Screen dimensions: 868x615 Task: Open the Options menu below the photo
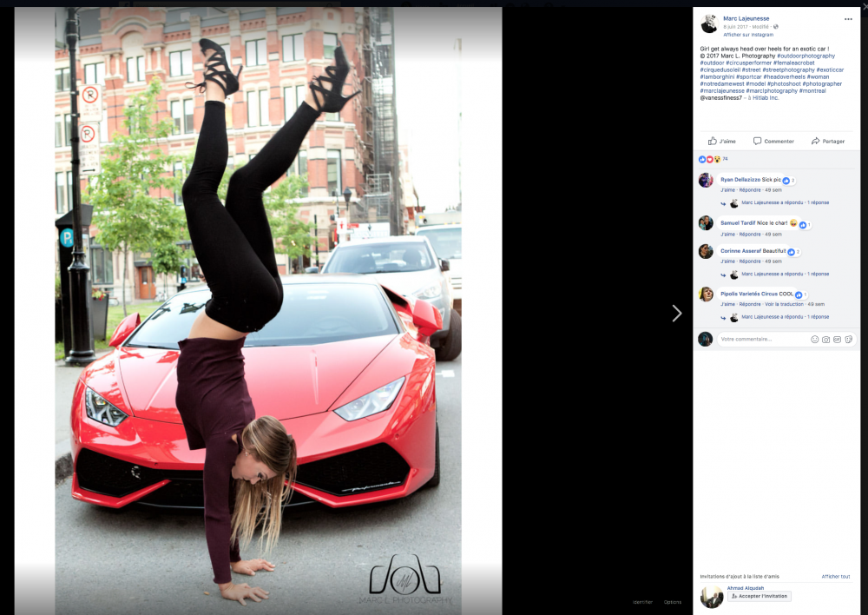[x=673, y=601]
